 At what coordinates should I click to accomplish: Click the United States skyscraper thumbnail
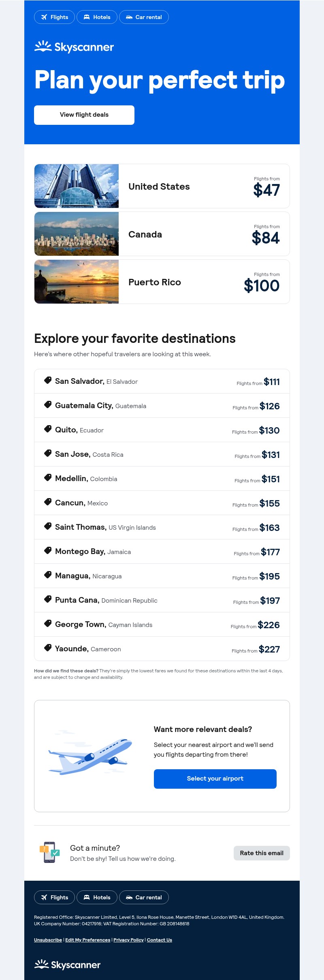(77, 186)
